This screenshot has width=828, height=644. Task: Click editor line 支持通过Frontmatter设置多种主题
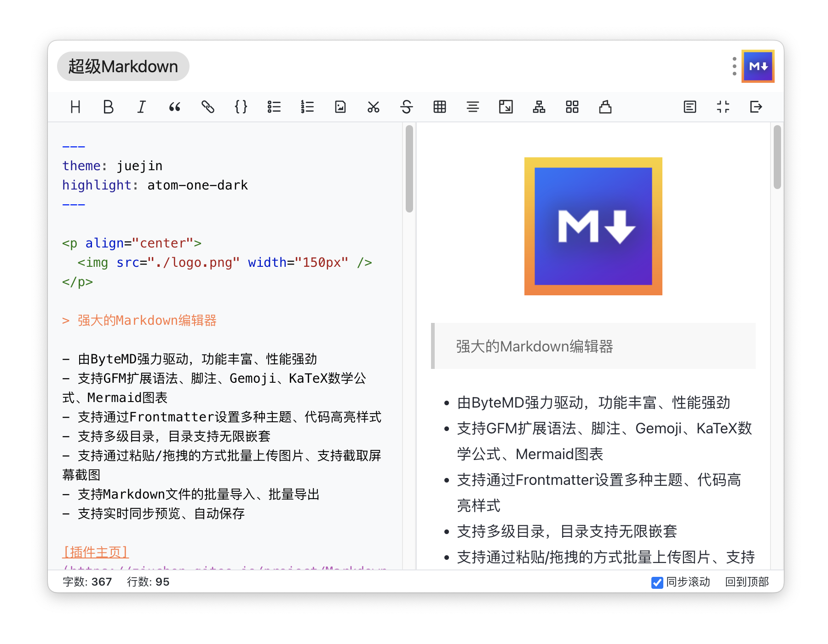[x=222, y=417]
